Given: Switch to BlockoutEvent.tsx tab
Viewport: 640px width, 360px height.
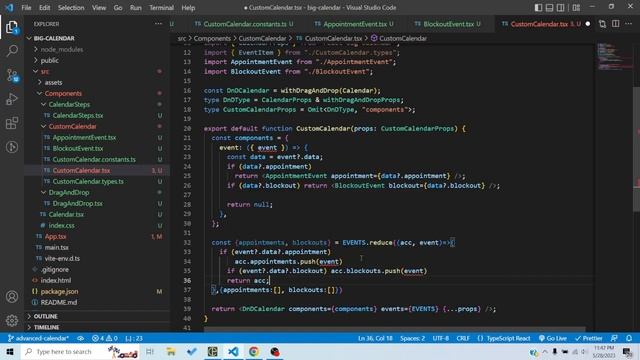Looking at the screenshot, I should (x=448, y=24).
